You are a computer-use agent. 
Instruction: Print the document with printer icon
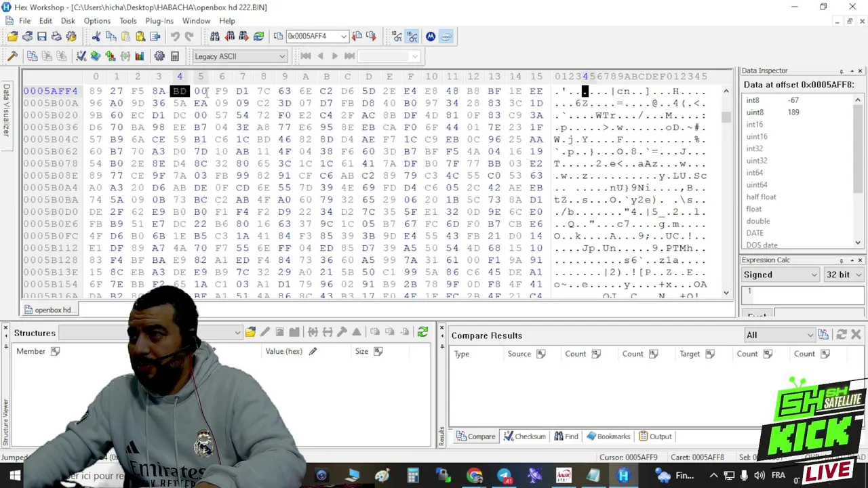[x=56, y=37]
